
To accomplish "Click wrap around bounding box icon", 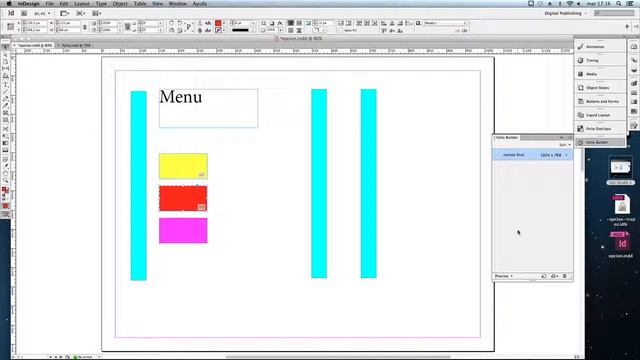I will [x=299, y=23].
